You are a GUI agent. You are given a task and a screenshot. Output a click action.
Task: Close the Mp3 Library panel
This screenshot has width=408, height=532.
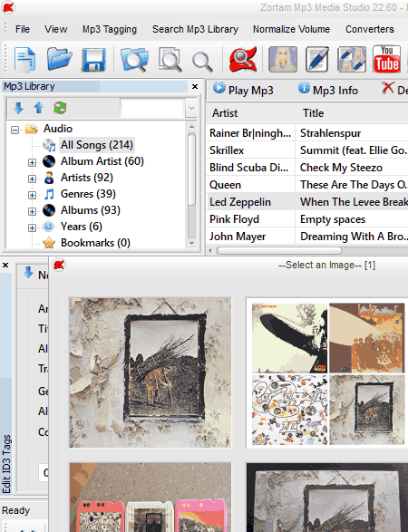(x=195, y=86)
